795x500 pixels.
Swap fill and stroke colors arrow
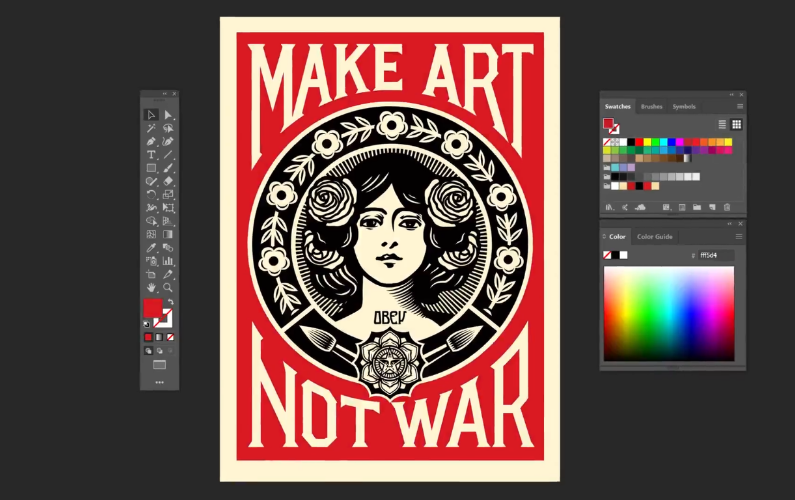coord(171,302)
